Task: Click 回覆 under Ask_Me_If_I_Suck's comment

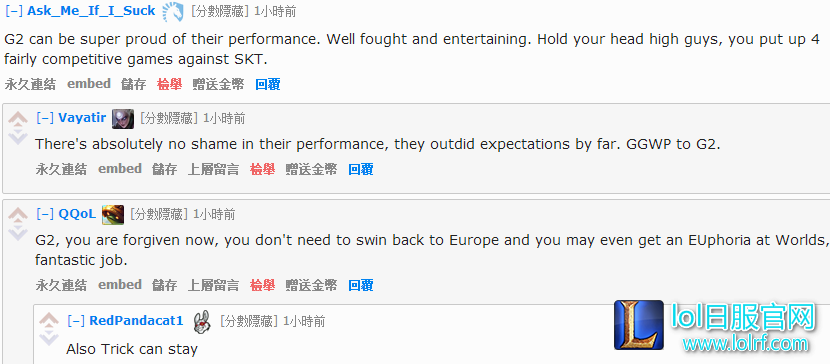Action: tap(268, 84)
